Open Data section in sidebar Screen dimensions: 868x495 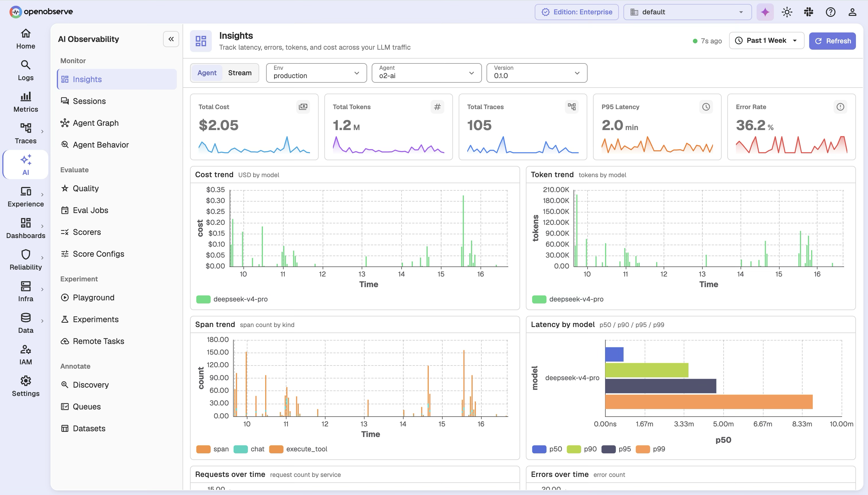tap(26, 323)
